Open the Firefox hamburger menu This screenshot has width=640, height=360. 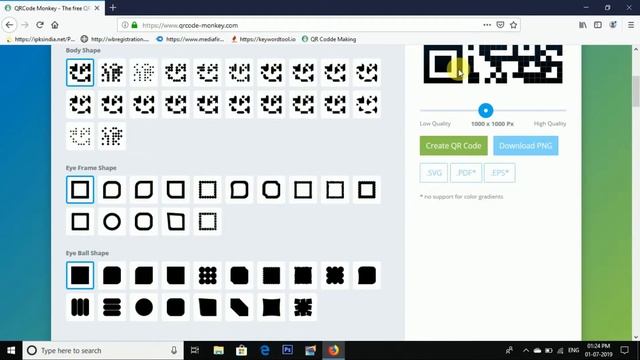point(631,25)
